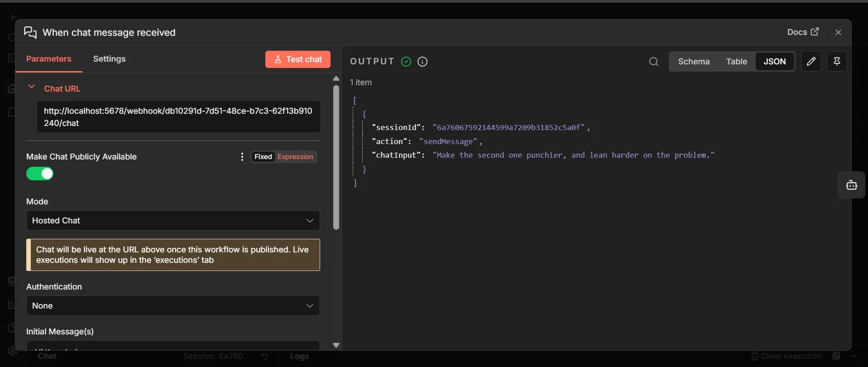The width and height of the screenshot is (868, 367).
Task: Click the output success checkmark icon
Action: click(406, 62)
